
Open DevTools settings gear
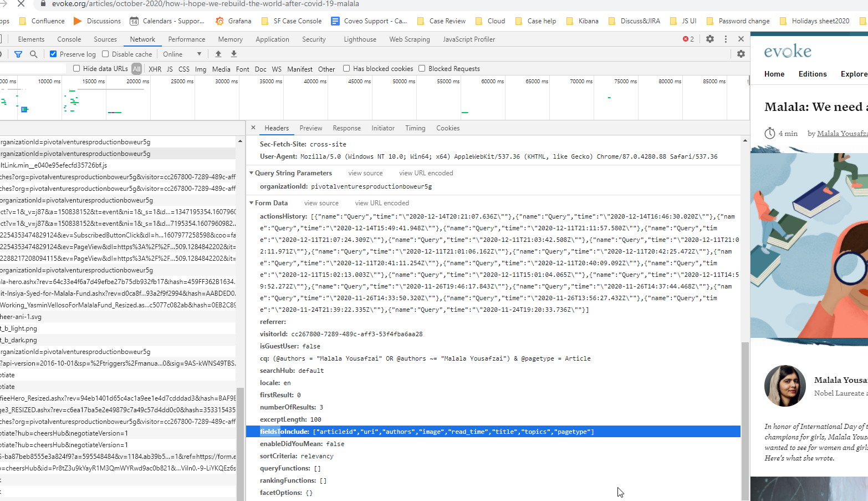tap(710, 39)
